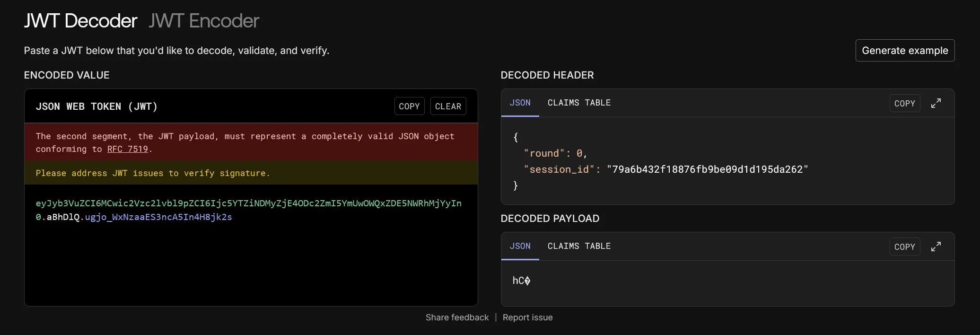The image size is (980, 335).
Task: Select JSON tab in Decoded Header
Action: [x=520, y=103]
